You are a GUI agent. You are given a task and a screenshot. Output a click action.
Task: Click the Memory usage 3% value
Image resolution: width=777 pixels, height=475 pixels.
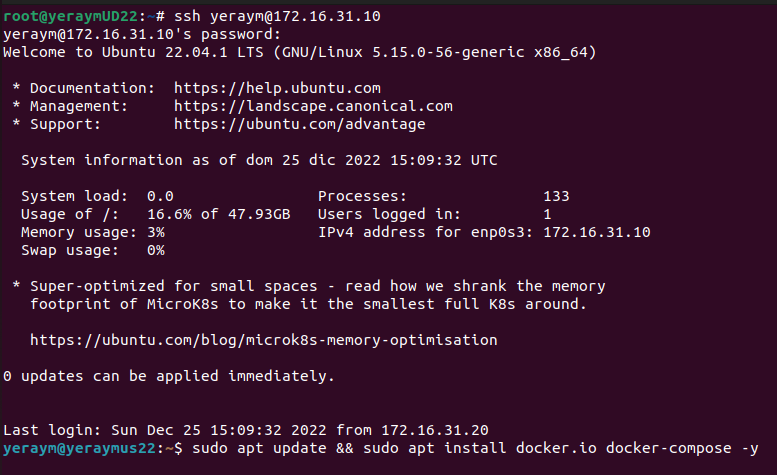tap(156, 232)
